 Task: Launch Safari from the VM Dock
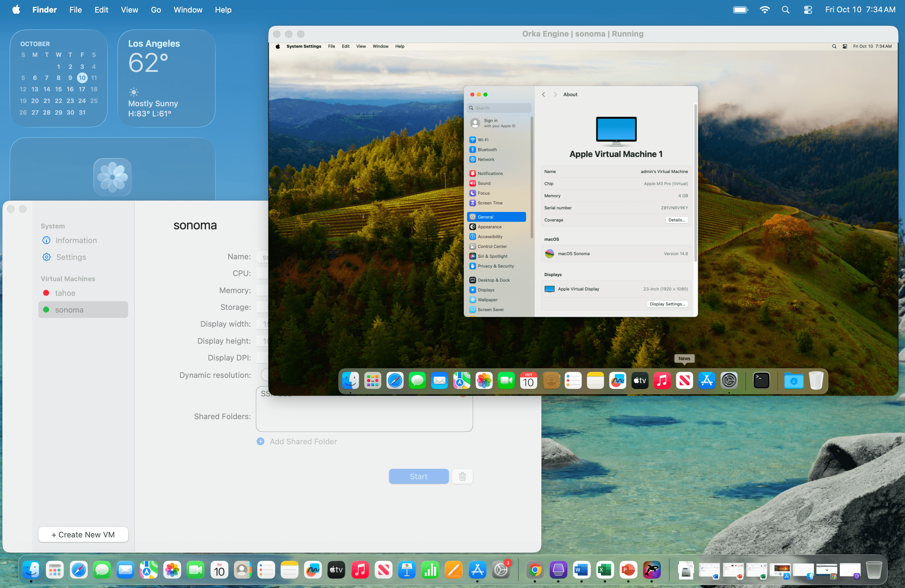coord(395,381)
